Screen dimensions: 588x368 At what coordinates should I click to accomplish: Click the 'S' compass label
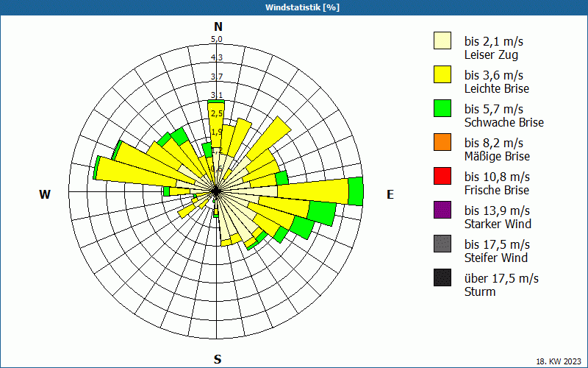click(x=218, y=359)
